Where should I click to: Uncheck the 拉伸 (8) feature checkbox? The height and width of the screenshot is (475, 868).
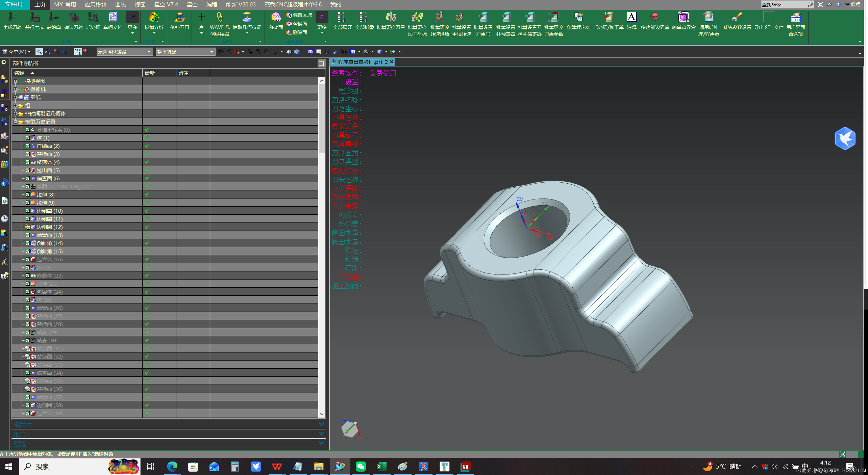(x=28, y=194)
